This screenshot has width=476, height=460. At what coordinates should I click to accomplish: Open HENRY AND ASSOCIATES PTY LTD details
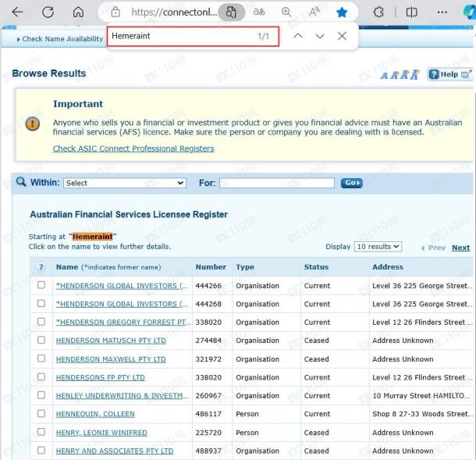click(115, 451)
